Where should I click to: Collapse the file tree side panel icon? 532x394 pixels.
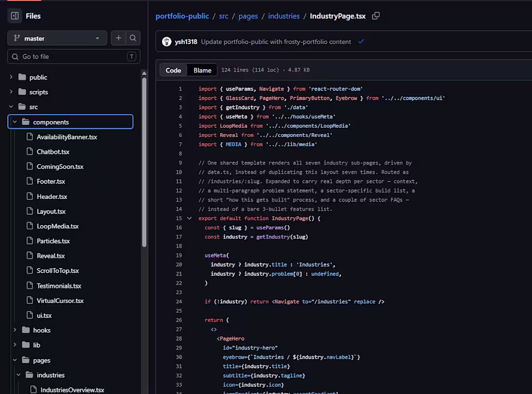(15, 16)
